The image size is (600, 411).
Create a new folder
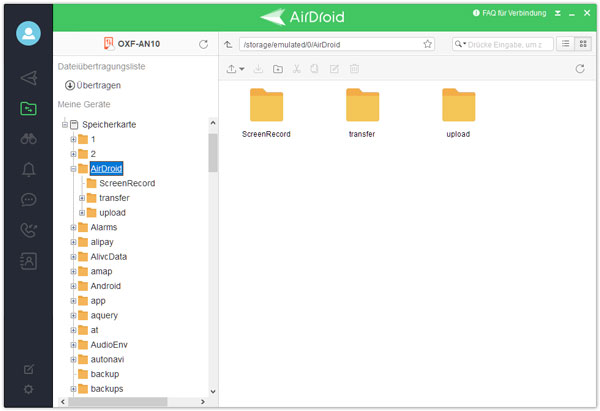tap(278, 69)
